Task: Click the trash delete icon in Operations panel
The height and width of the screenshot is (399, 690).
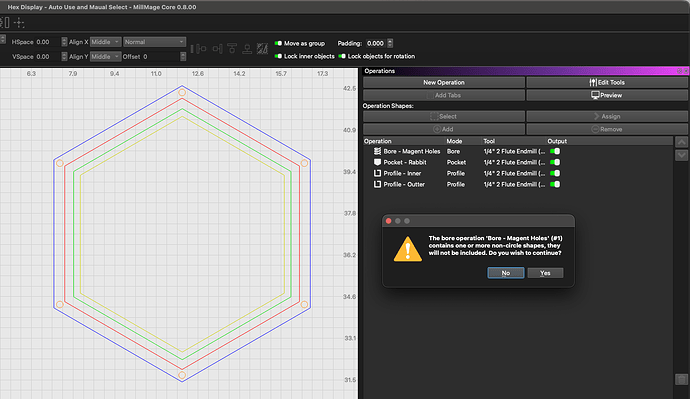Action: pos(681,379)
